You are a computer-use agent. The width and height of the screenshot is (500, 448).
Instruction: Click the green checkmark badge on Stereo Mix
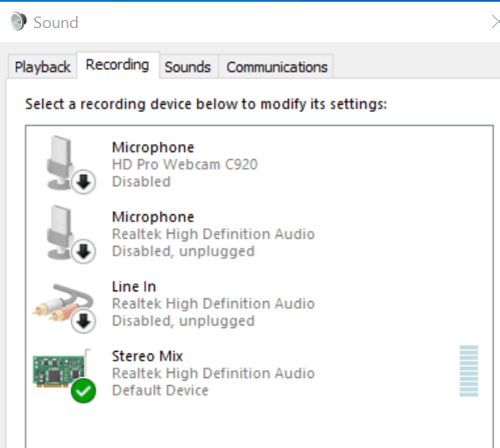(x=83, y=391)
